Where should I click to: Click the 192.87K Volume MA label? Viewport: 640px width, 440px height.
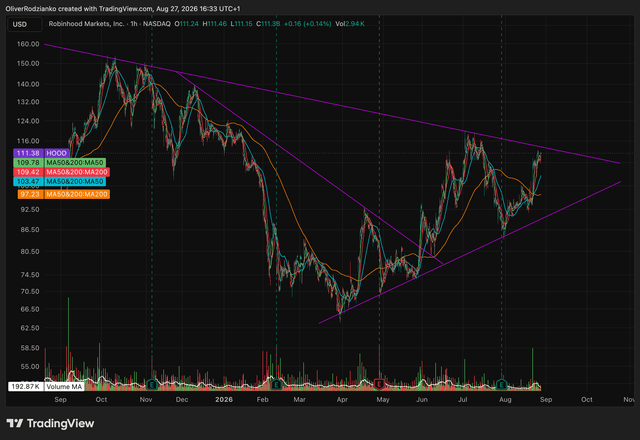coord(46,386)
